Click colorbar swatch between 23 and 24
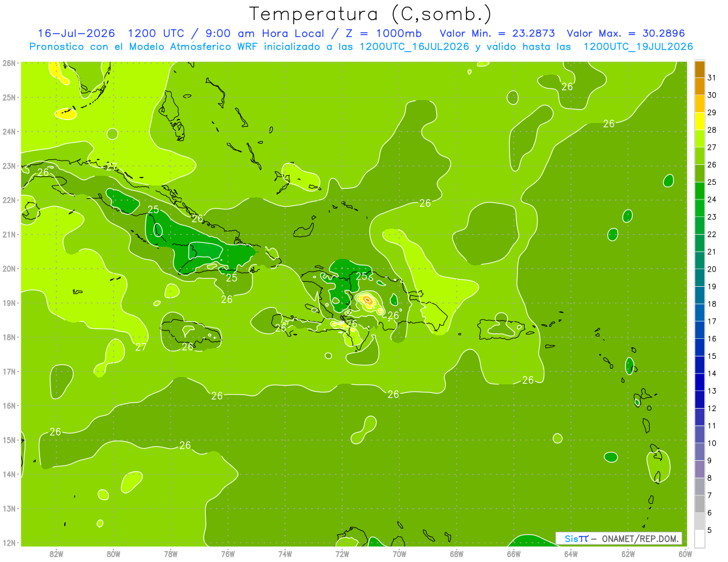Image resolution: width=728 pixels, height=562 pixels. (x=699, y=209)
